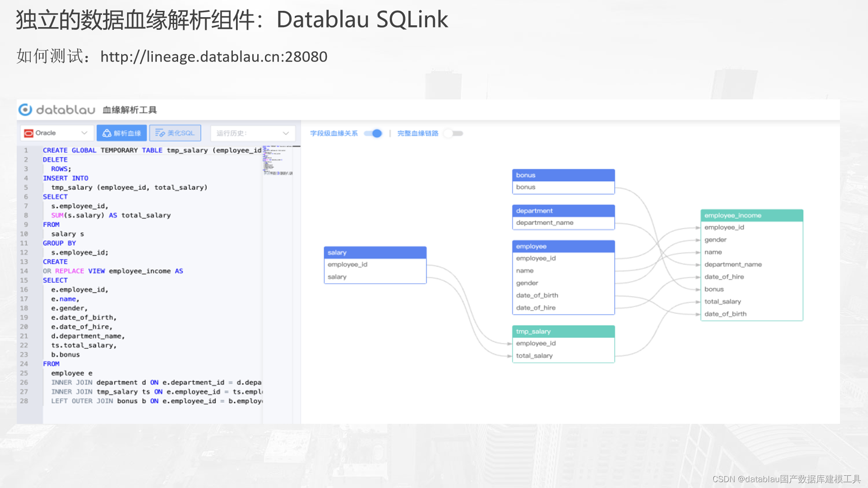Select the department table header node
The width and height of the screenshot is (868, 488).
pyautogui.click(x=563, y=211)
